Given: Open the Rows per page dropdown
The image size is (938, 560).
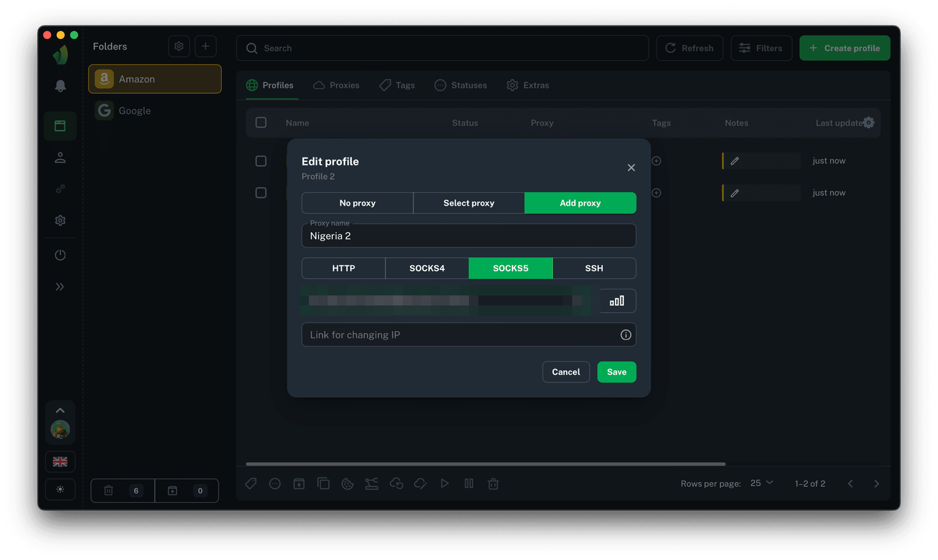Looking at the screenshot, I should 762,483.
